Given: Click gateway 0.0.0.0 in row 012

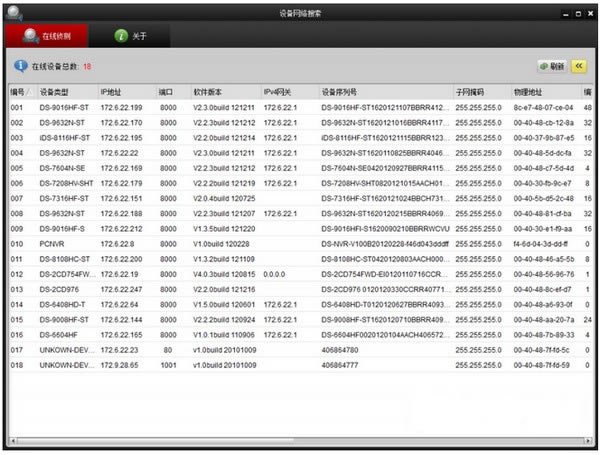Looking at the screenshot, I should coord(274,274).
